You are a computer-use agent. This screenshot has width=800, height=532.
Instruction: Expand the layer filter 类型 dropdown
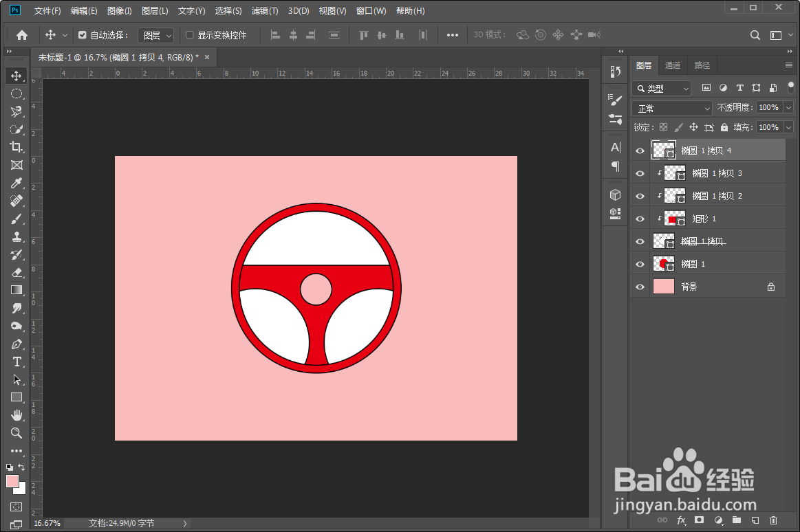(662, 88)
